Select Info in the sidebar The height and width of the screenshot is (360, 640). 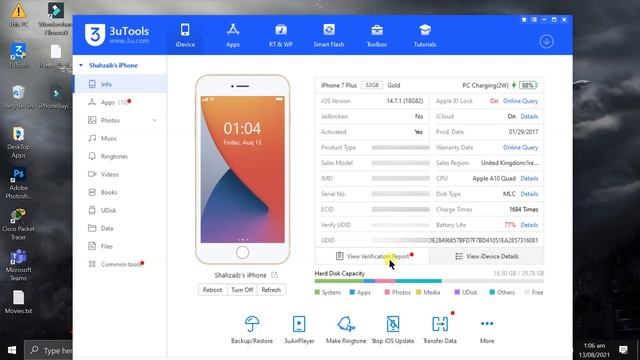point(120,84)
